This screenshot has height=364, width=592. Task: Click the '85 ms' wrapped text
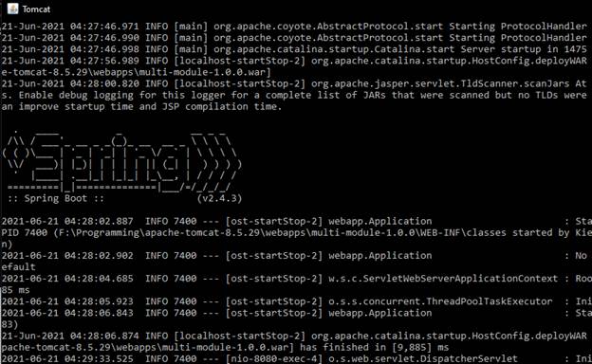(15, 290)
